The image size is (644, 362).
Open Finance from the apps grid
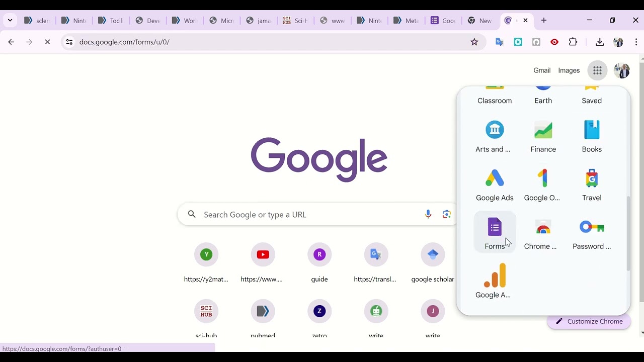(x=543, y=137)
